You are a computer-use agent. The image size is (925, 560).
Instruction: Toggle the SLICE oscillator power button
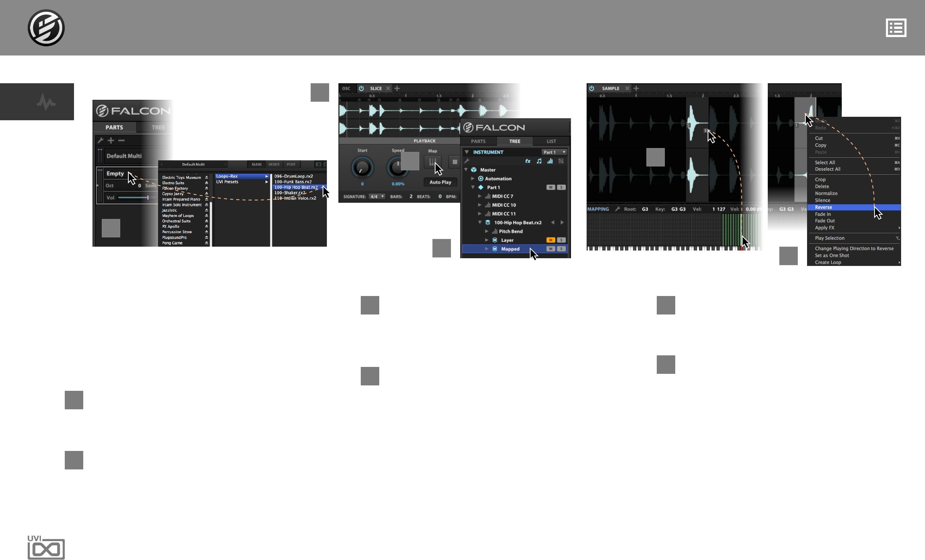[x=361, y=88]
